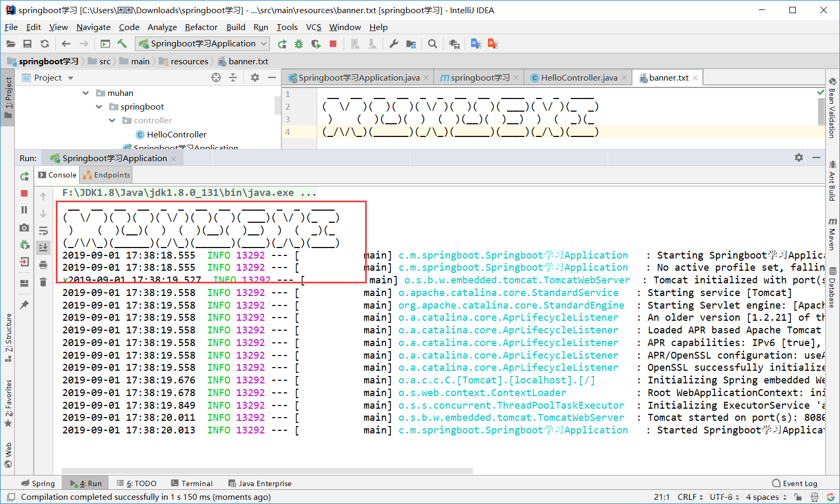Screen dimensions: 840x504
Task: Click the resources breadcrumb
Action: (184, 62)
